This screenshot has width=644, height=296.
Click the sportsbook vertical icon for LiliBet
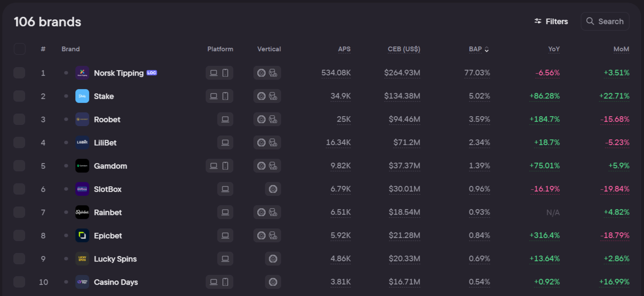pyautogui.click(x=273, y=142)
